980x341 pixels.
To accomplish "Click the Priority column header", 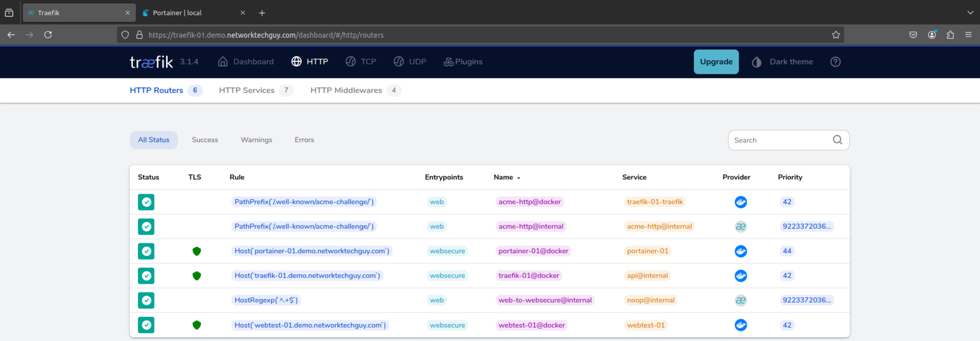I will pos(790,177).
